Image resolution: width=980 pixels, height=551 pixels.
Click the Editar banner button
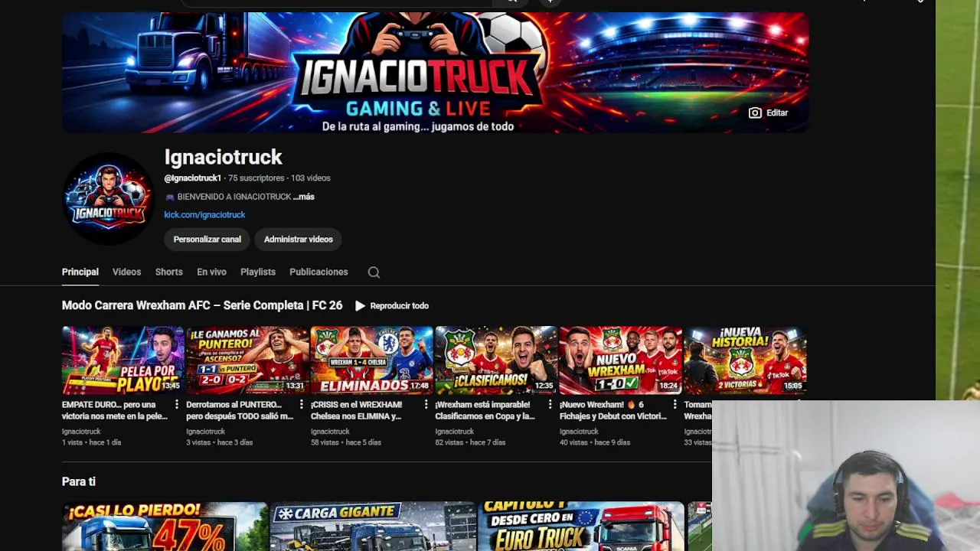pyautogui.click(x=768, y=112)
